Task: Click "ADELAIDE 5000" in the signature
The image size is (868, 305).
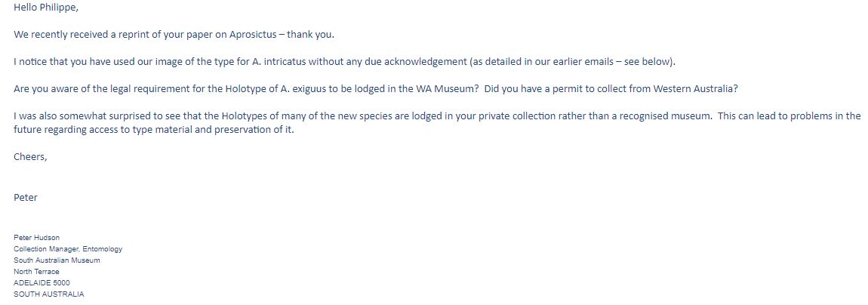Action: click(x=42, y=283)
